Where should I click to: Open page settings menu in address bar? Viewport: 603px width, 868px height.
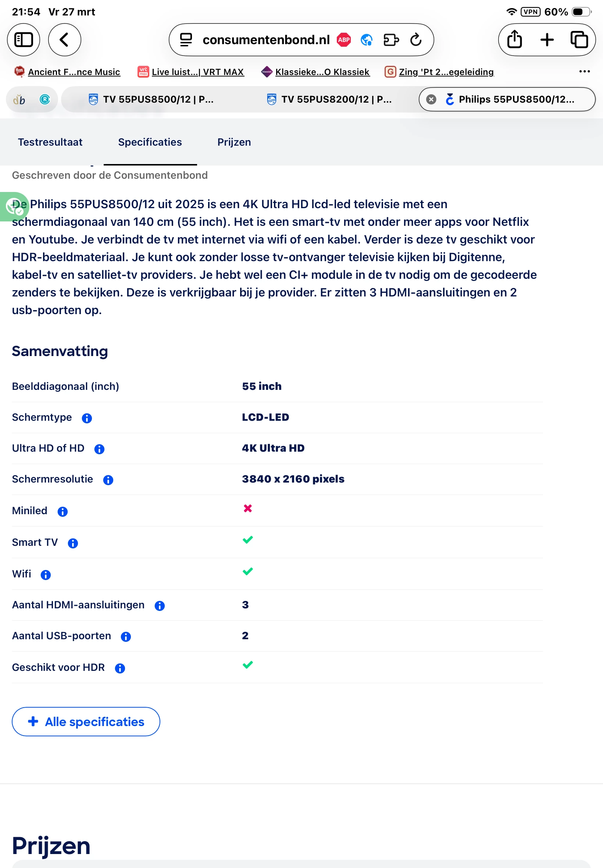(x=186, y=40)
